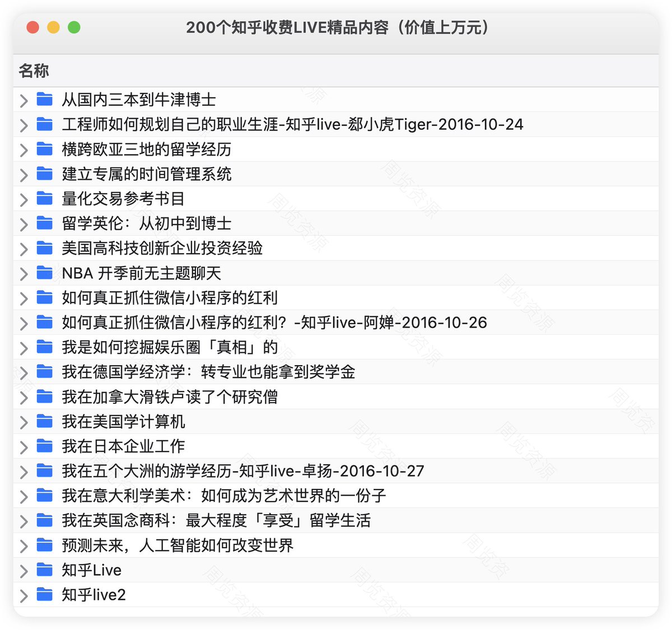Click folder icon for 预测未来，人工智能如何改变世界
Screen dimensions: 672x630
[45, 545]
